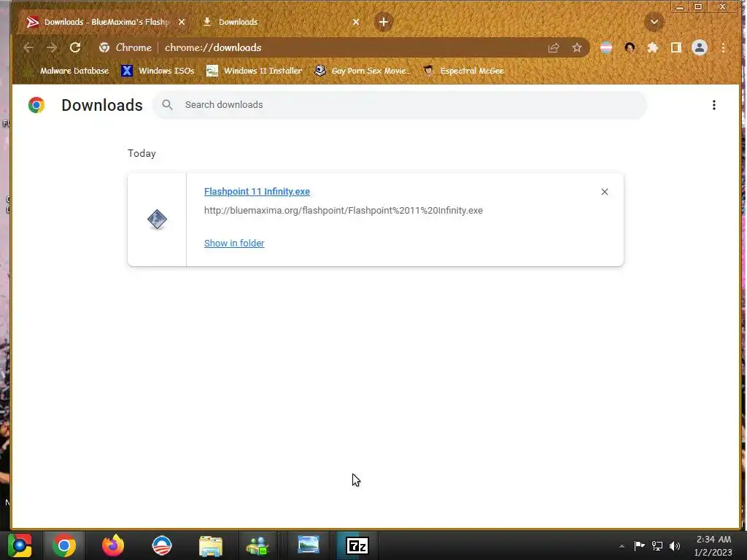This screenshot has height=560, width=747.
Task: Click Show in folder link
Action: pos(234,244)
